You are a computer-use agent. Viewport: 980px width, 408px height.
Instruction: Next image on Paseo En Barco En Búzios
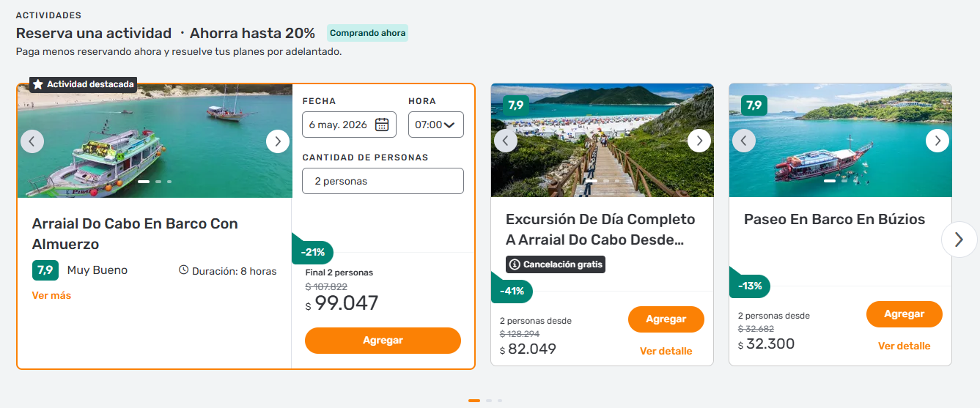tap(937, 141)
